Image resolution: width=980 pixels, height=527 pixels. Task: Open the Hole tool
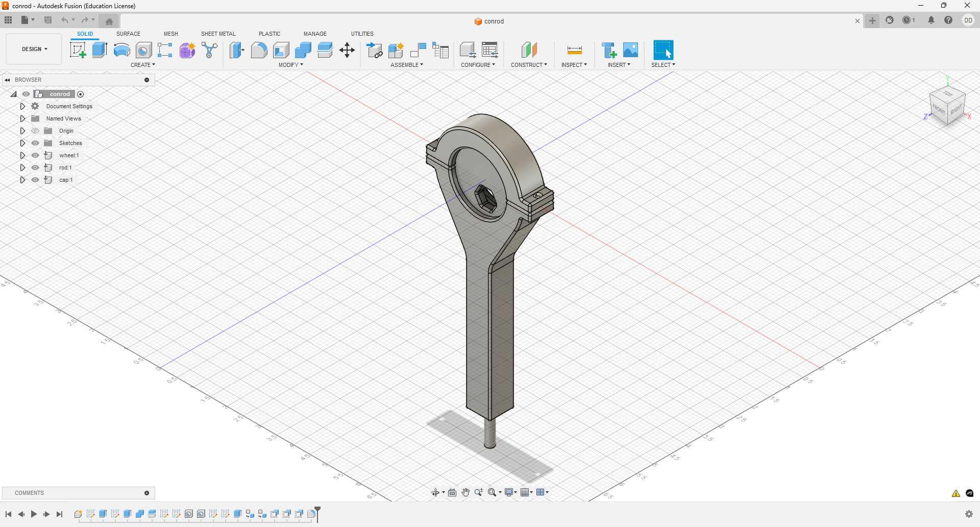143,50
